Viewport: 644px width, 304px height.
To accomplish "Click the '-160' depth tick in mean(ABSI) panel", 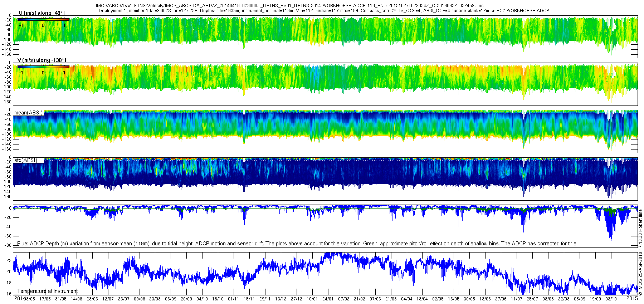I will [7, 149].
